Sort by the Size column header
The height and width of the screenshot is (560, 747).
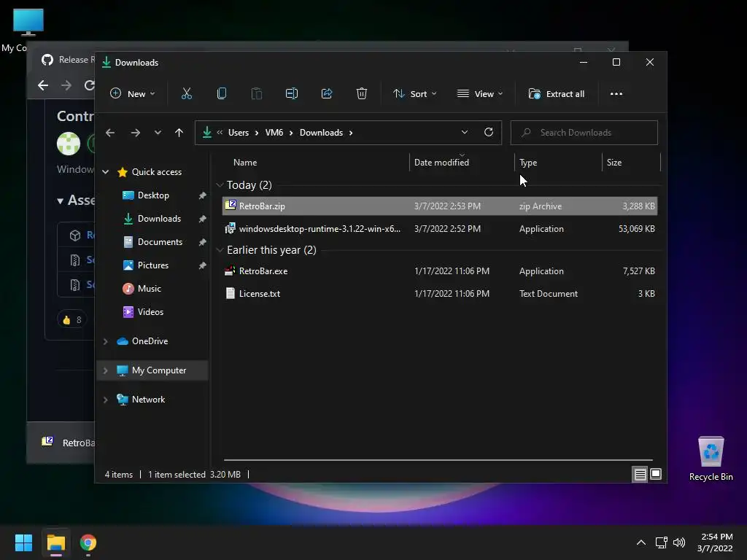click(x=631, y=163)
